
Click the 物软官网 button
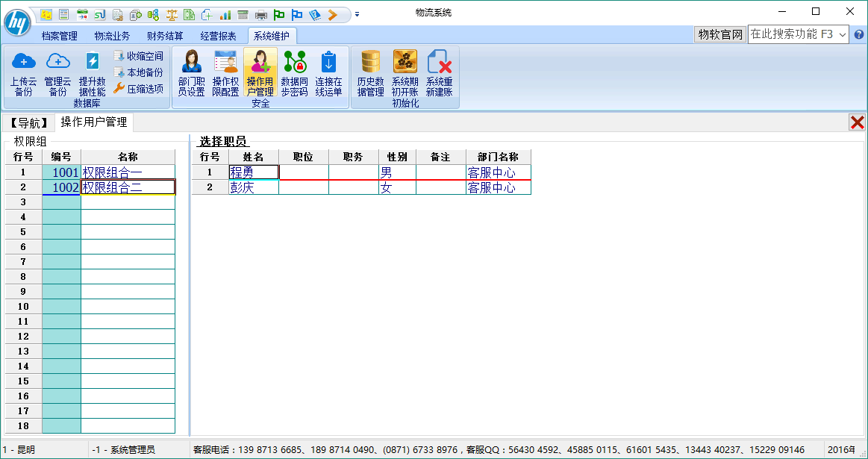coord(720,34)
